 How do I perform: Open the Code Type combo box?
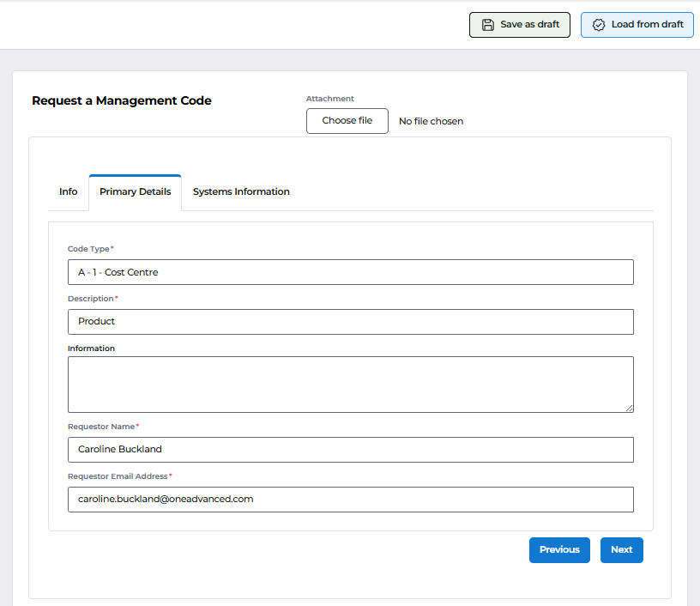351,272
